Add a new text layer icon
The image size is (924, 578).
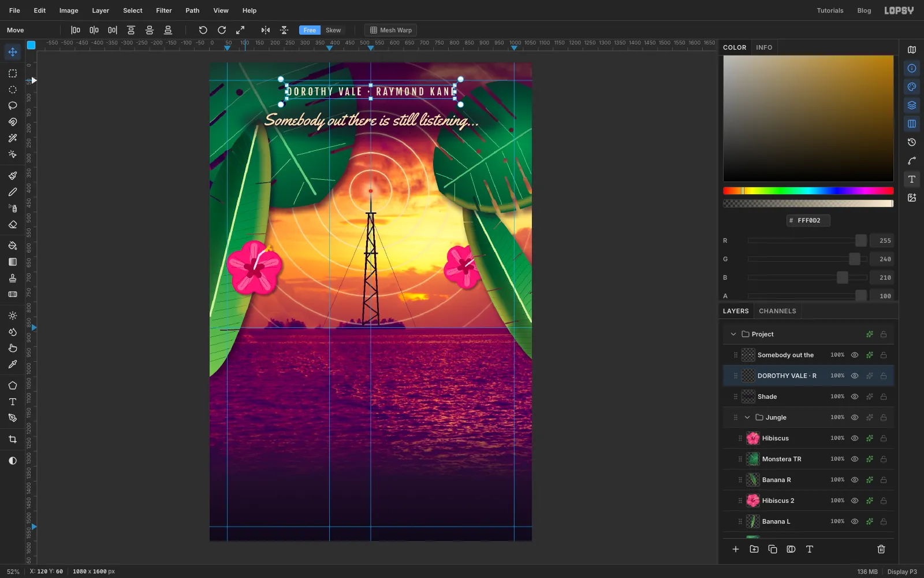(x=810, y=549)
